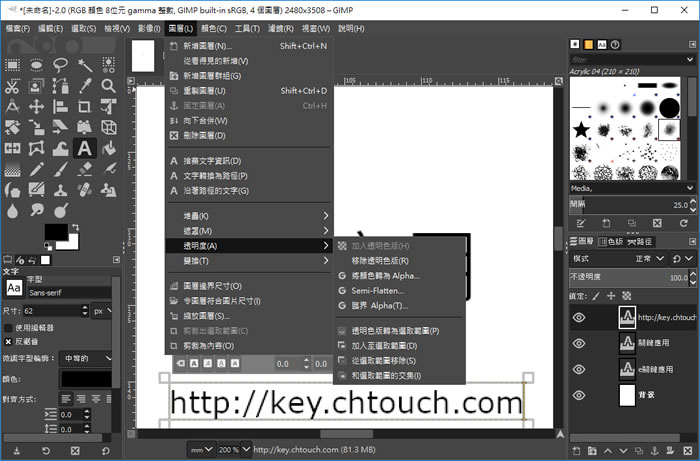This screenshot has width=700, height=461.
Task: Click the Sans-serif font input field
Action: 70,293
